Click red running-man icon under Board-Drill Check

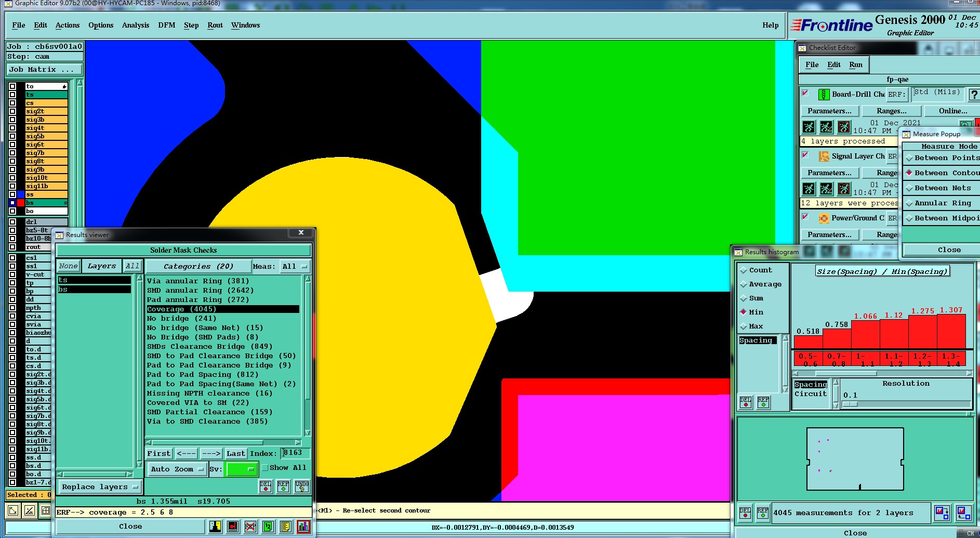844,127
